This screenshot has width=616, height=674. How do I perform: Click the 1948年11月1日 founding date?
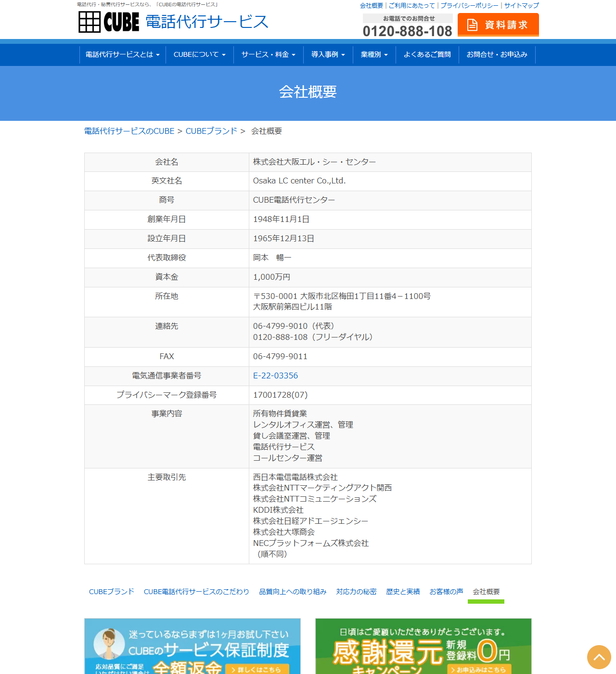click(x=281, y=219)
